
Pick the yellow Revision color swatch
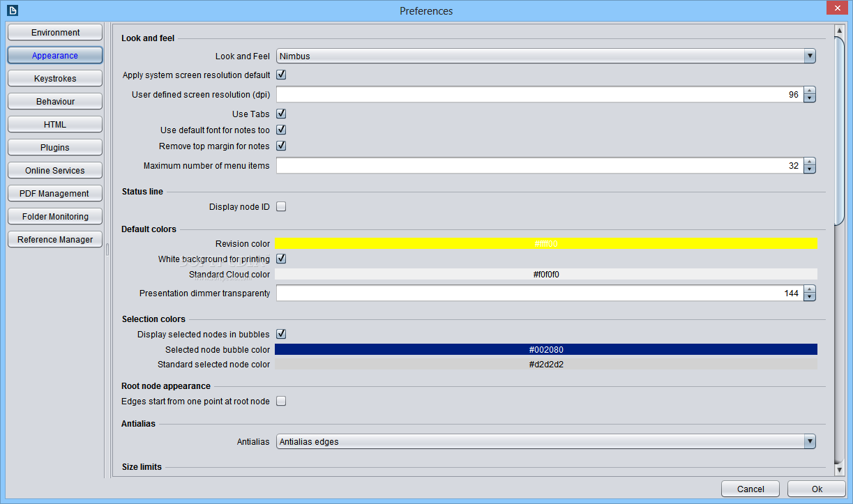click(546, 244)
